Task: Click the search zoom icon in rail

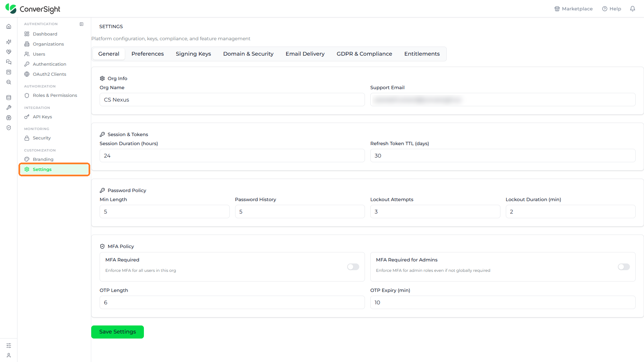Action: point(9,82)
